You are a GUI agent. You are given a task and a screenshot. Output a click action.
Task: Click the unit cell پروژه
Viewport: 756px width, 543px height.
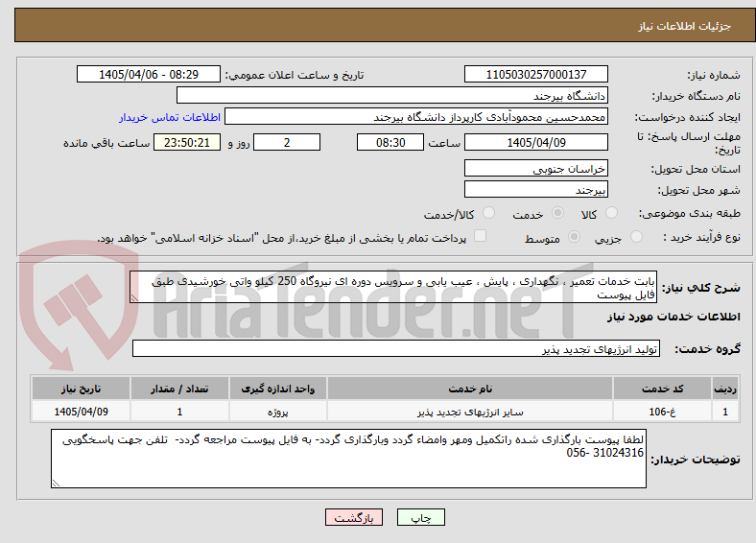point(277,412)
